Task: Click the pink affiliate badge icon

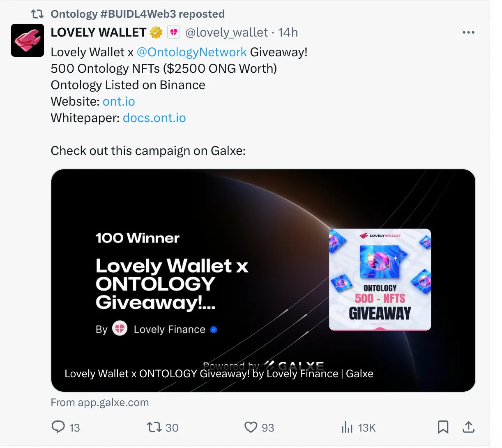Action: pyautogui.click(x=174, y=32)
